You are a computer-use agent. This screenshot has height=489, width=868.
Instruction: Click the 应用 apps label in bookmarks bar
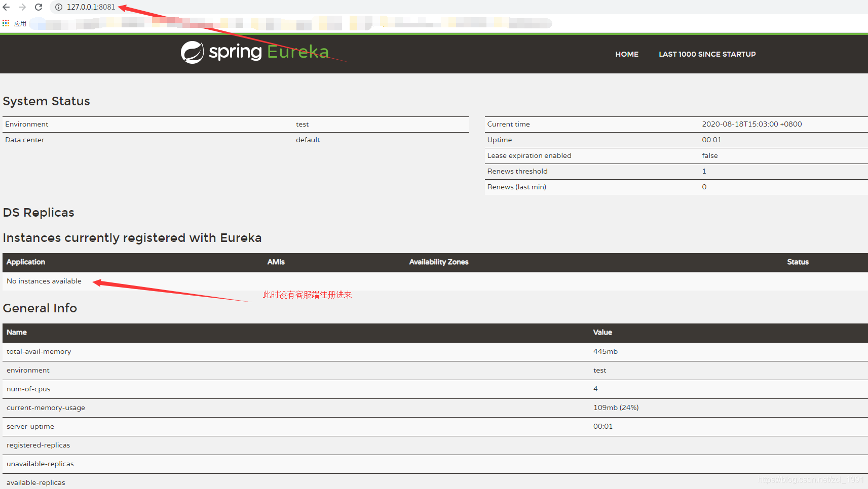[x=20, y=23]
